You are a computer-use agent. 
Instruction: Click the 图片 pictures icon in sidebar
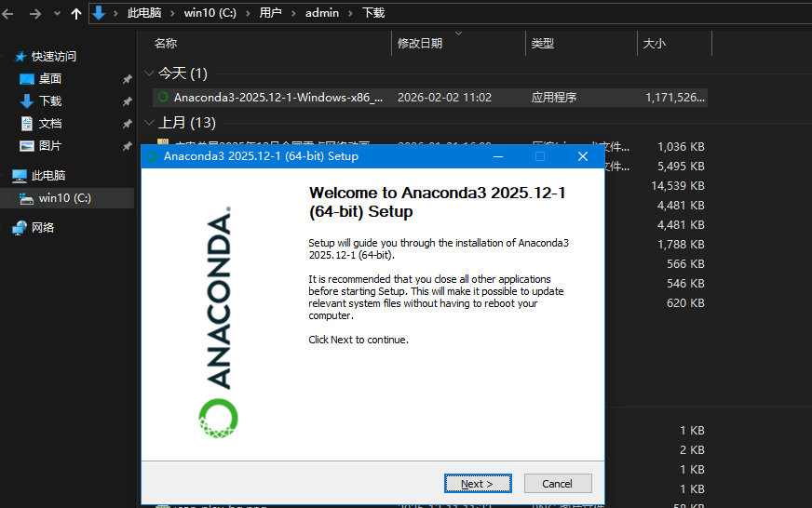26,146
